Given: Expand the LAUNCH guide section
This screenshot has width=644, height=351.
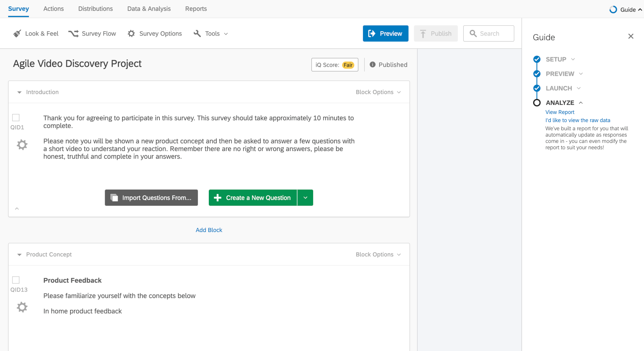Looking at the screenshot, I should (579, 88).
